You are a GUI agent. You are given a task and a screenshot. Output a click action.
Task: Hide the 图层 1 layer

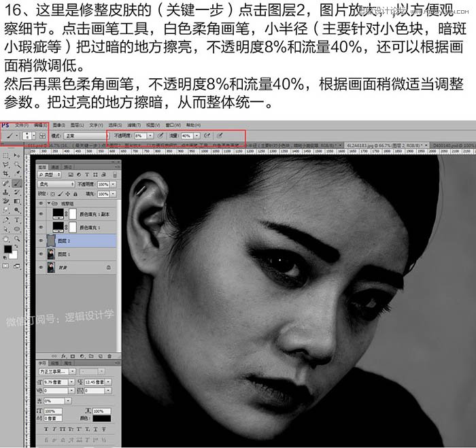click(x=41, y=254)
